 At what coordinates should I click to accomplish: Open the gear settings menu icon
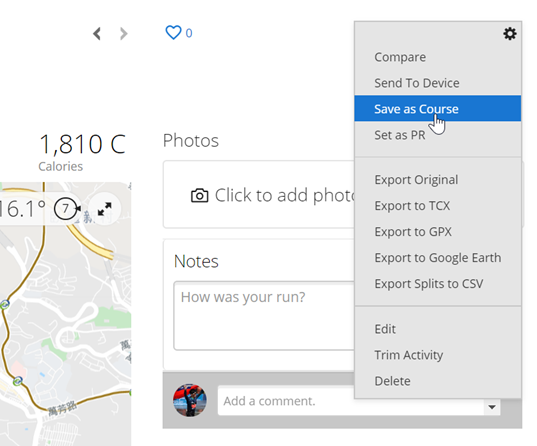510,34
